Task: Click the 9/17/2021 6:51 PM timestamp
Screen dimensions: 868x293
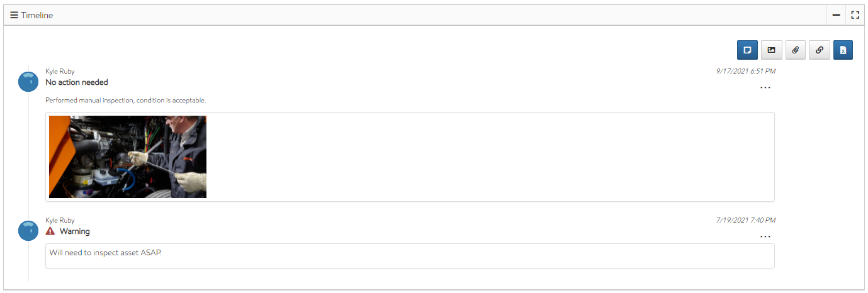Action: pyautogui.click(x=745, y=71)
